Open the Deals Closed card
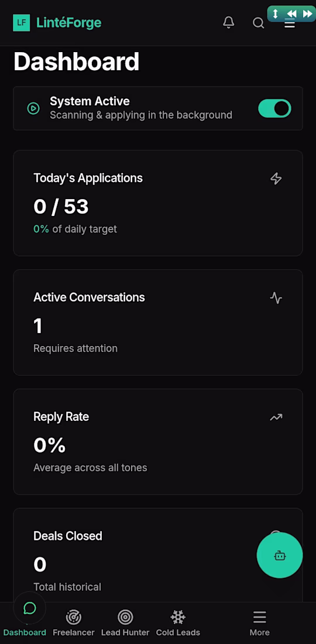Image resolution: width=316 pixels, height=644 pixels. click(158, 555)
